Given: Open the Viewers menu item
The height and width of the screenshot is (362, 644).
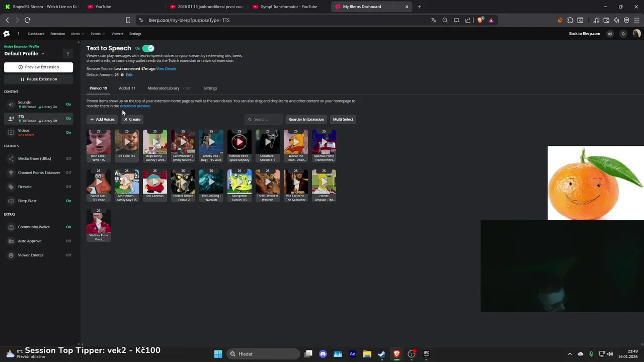Looking at the screenshot, I should (x=117, y=34).
